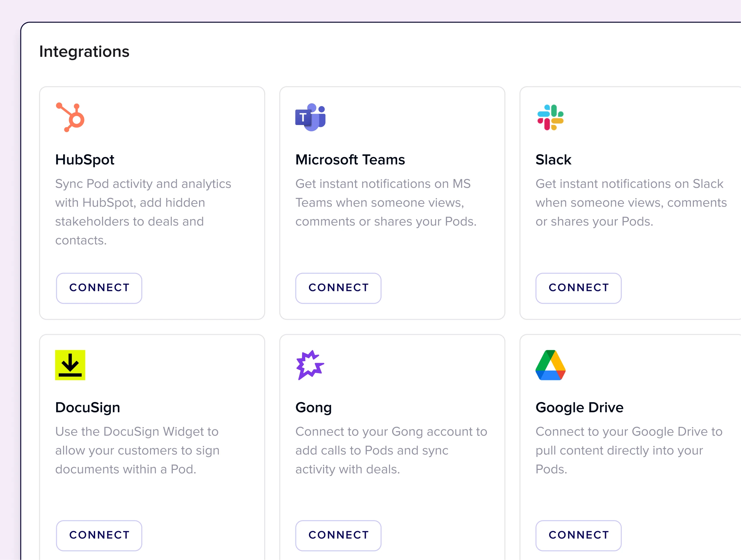Click the DocuSign download icon
Image resolution: width=741 pixels, height=560 pixels.
coord(70,365)
